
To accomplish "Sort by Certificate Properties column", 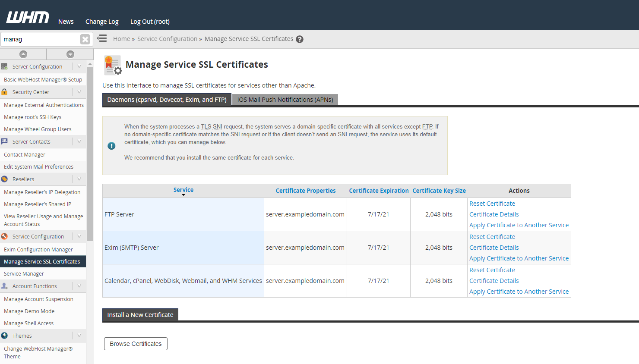I will coord(306,191).
